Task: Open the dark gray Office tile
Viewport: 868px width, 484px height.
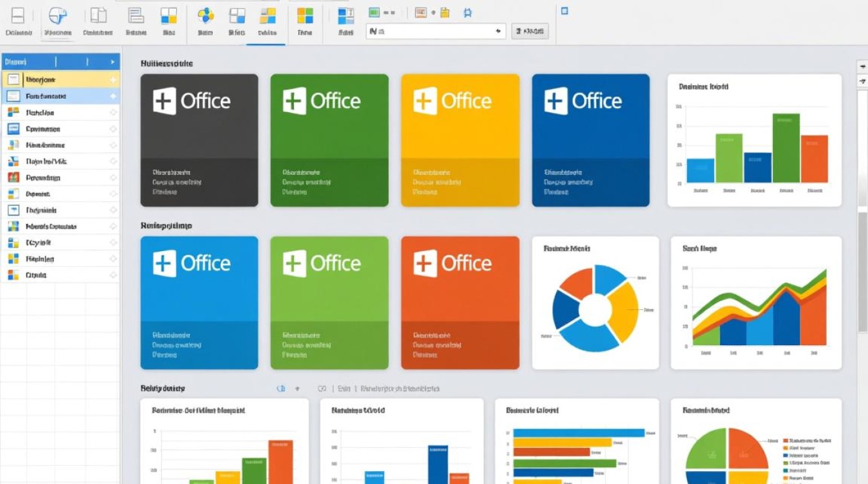Action: (200, 140)
